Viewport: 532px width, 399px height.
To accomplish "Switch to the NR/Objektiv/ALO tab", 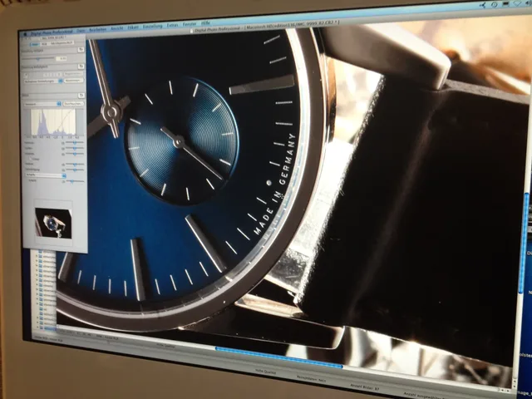I will pos(62,43).
